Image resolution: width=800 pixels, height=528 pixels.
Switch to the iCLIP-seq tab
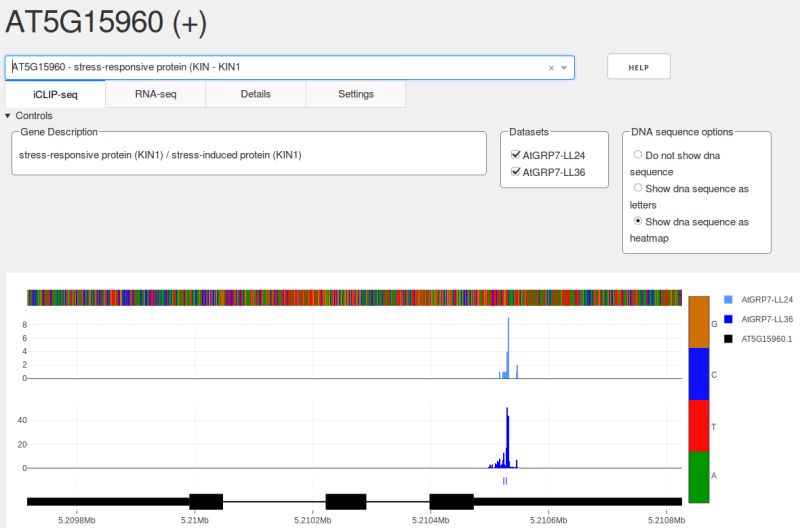pyautogui.click(x=55, y=94)
